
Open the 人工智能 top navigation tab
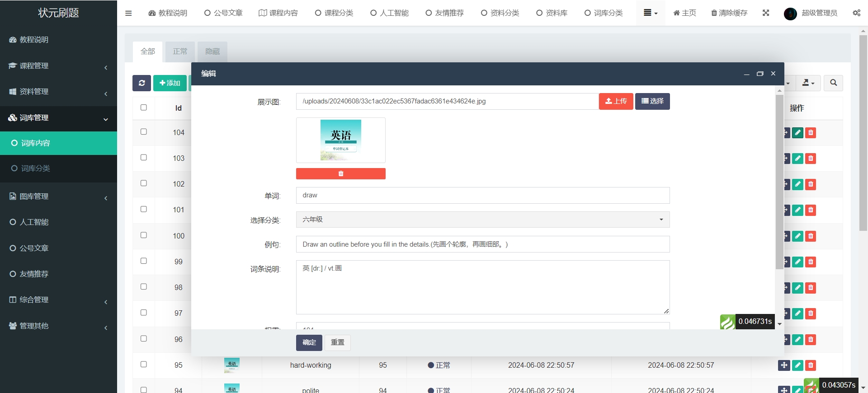click(x=389, y=13)
